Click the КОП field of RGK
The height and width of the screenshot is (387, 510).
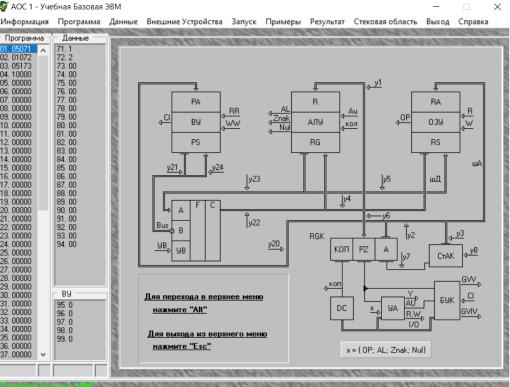[341, 249]
